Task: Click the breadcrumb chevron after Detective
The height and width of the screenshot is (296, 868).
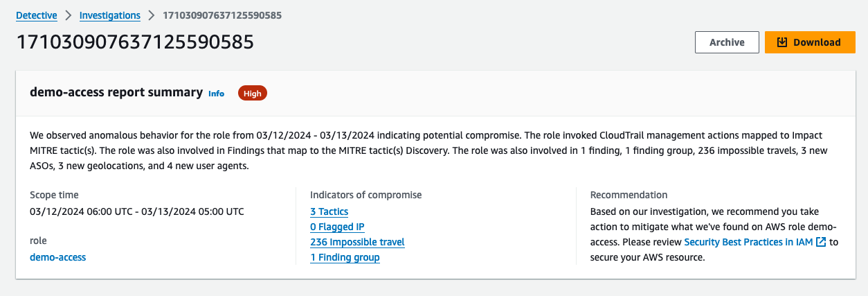Action: pyautogui.click(x=69, y=15)
